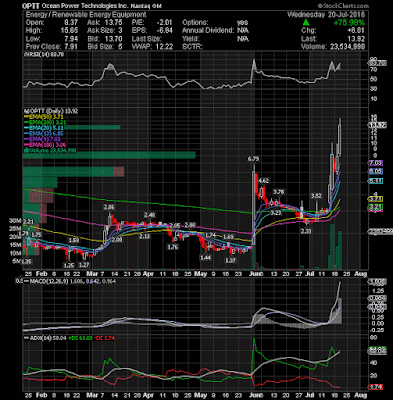Click the Energy / Renewable Energy Equipment sector label

[x=86, y=14]
